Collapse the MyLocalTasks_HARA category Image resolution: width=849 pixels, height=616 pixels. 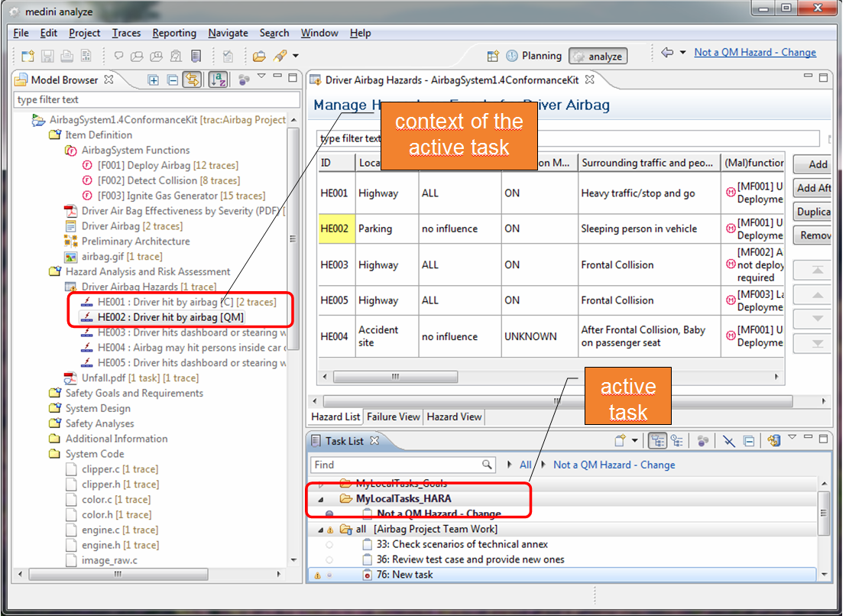pyautogui.click(x=322, y=499)
